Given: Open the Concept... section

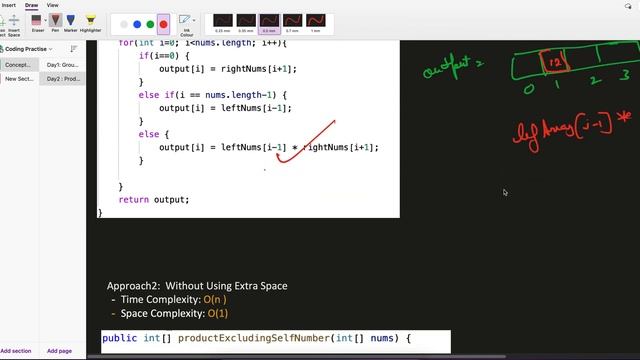Looking at the screenshot, I should pyautogui.click(x=19, y=65).
